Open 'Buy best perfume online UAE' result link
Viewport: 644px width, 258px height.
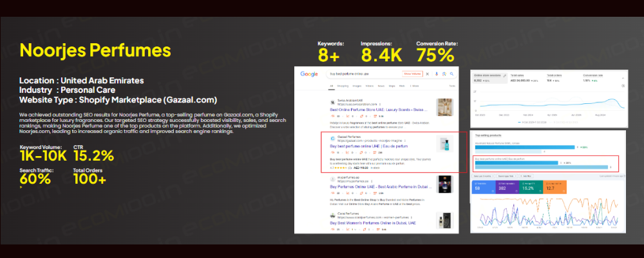(365, 146)
